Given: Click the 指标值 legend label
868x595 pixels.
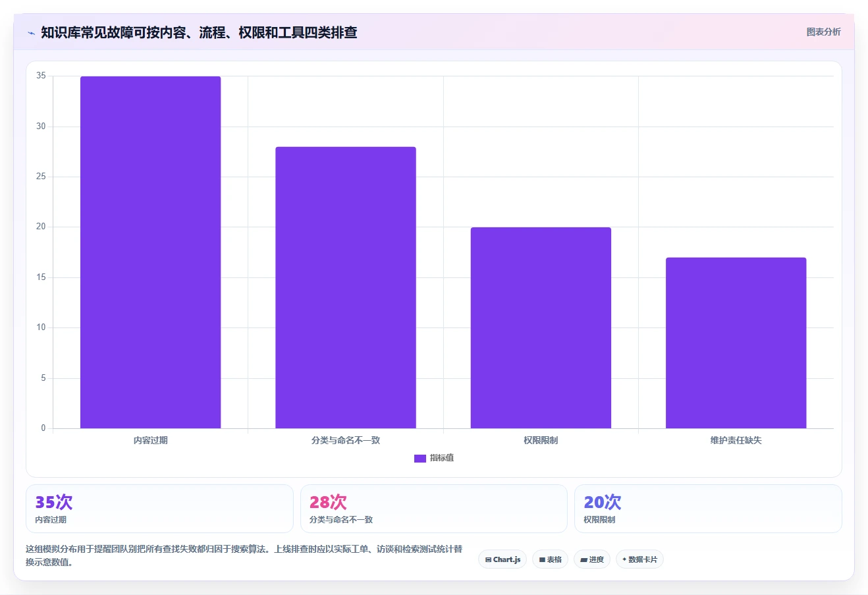Looking at the screenshot, I should (442, 458).
